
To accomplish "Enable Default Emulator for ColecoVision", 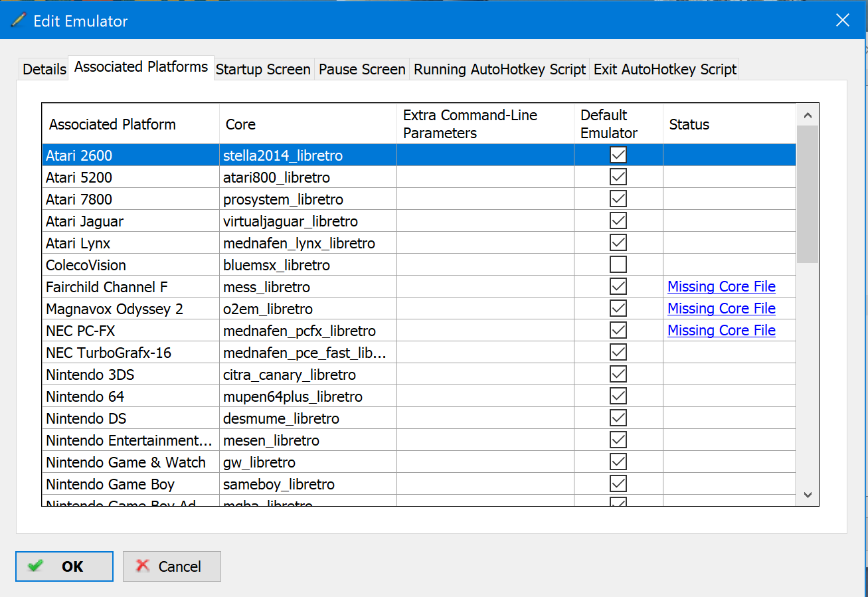I will click(x=618, y=265).
